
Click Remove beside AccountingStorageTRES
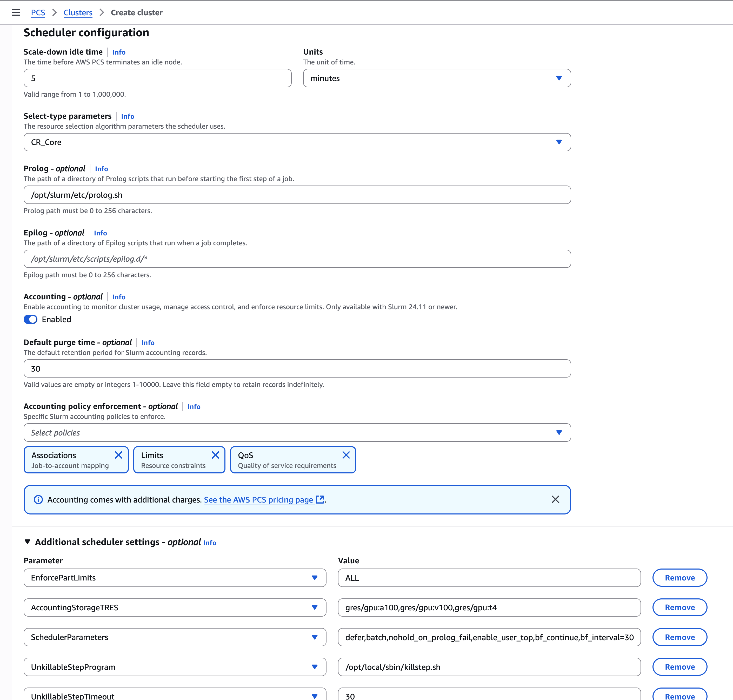click(x=679, y=607)
